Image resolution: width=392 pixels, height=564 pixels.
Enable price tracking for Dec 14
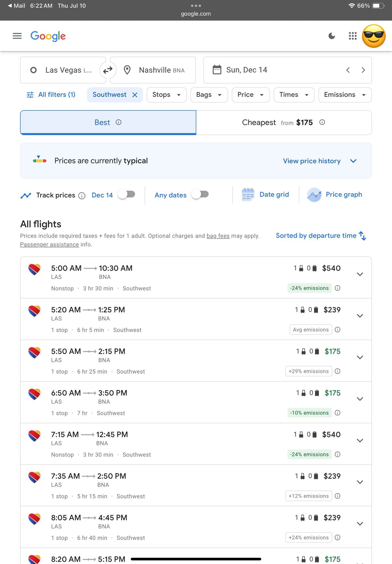click(127, 195)
